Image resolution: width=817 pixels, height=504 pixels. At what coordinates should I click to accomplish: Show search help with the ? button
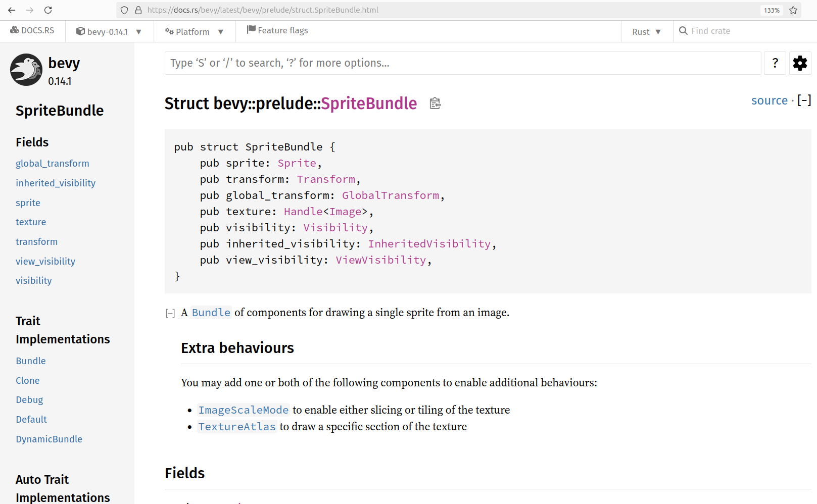coord(775,63)
